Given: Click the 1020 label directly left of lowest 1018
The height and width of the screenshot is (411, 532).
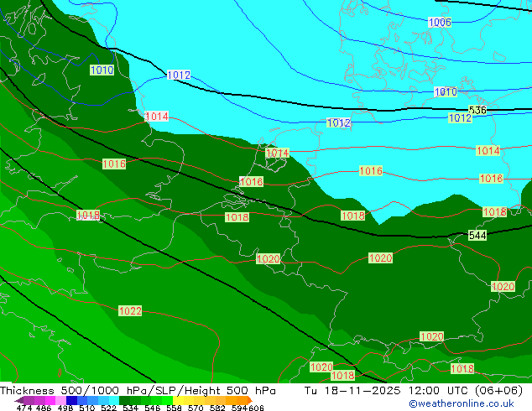Looking at the screenshot, I should click(321, 367).
